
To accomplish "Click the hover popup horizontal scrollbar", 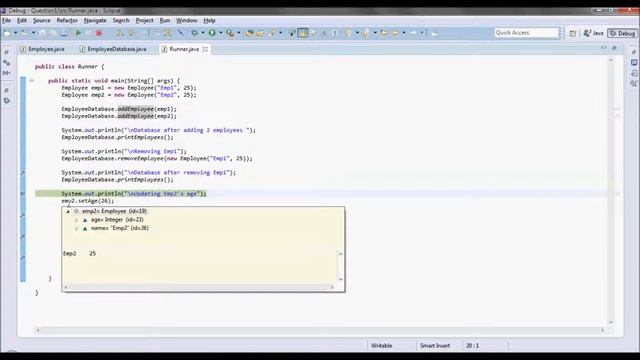I will point(199,287).
